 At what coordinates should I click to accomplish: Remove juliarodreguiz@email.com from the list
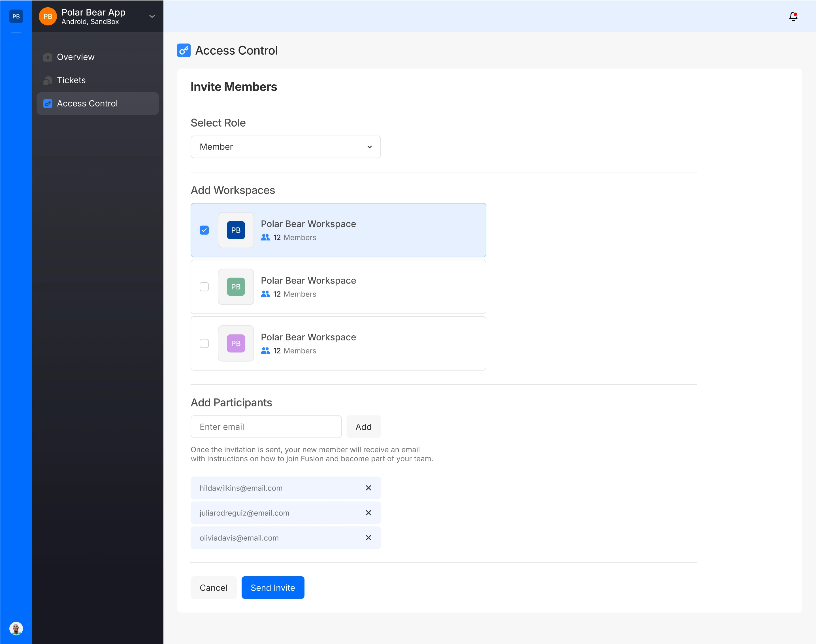[368, 513]
